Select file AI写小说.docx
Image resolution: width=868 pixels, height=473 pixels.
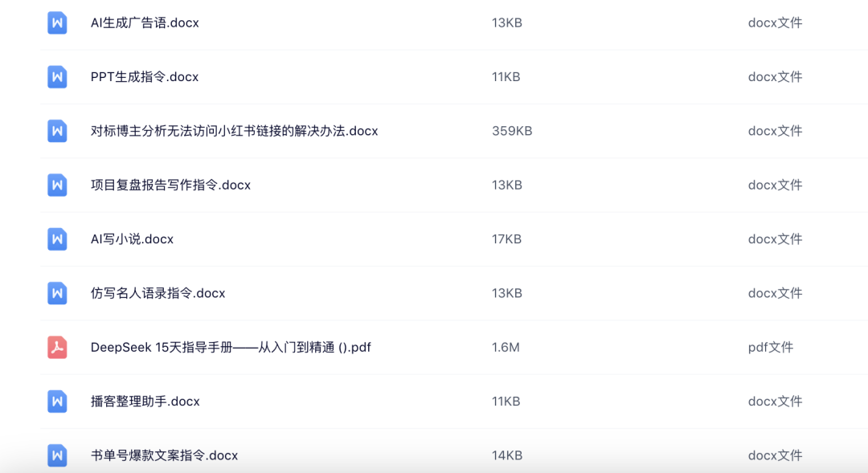pyautogui.click(x=132, y=239)
